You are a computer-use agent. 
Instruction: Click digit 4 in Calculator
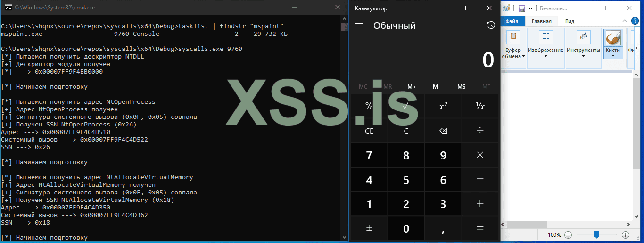[369, 180]
